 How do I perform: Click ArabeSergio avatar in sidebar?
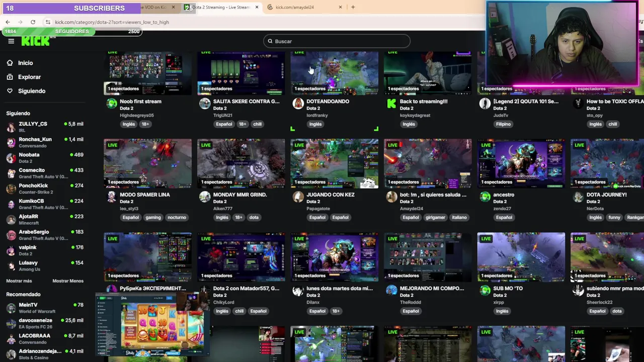pyautogui.click(x=11, y=235)
